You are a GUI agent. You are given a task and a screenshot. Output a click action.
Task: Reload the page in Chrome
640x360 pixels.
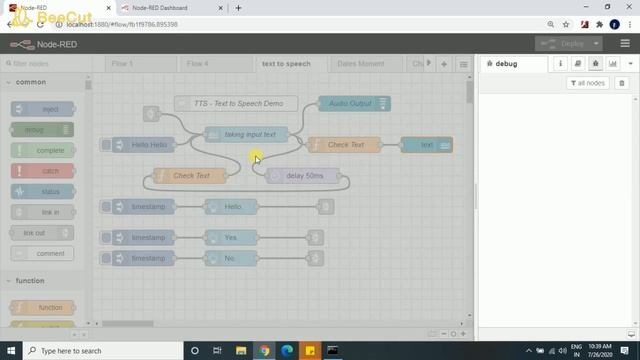coord(40,24)
